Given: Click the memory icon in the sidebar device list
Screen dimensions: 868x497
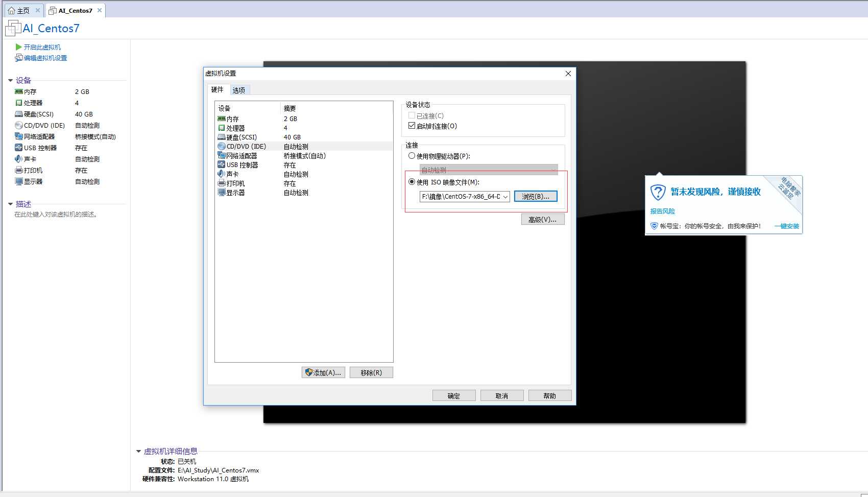Looking at the screenshot, I should click(x=19, y=91).
